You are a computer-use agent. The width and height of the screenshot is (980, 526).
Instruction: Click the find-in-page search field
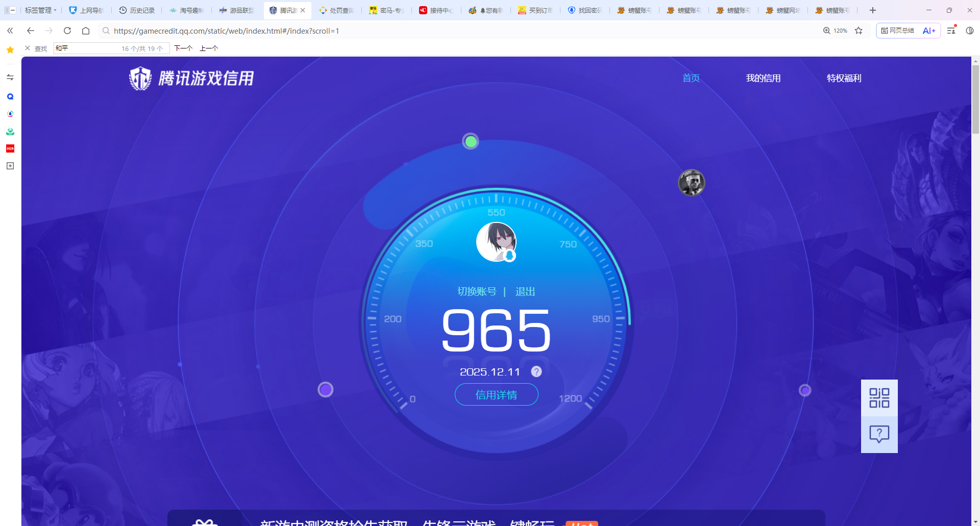point(87,48)
